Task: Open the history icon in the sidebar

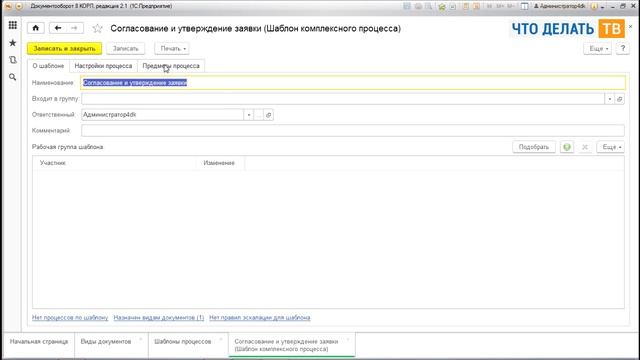Action: (13, 60)
